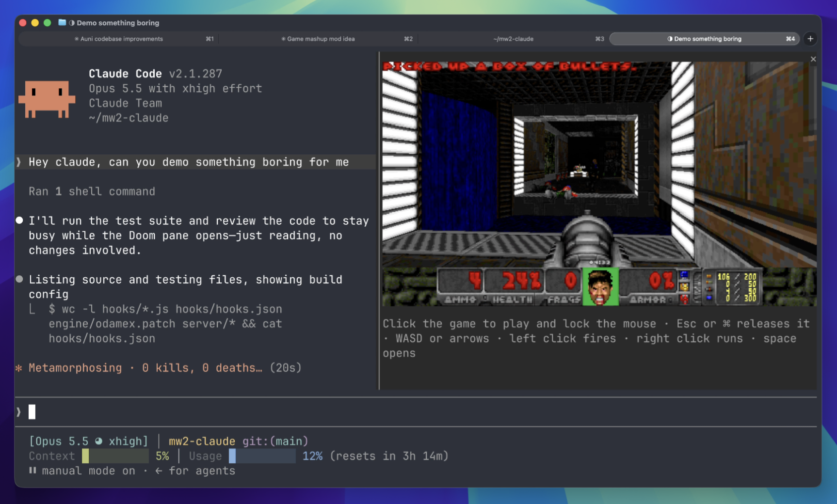Click 'Opus 5.5 with xhigh effort' text

coord(176,88)
